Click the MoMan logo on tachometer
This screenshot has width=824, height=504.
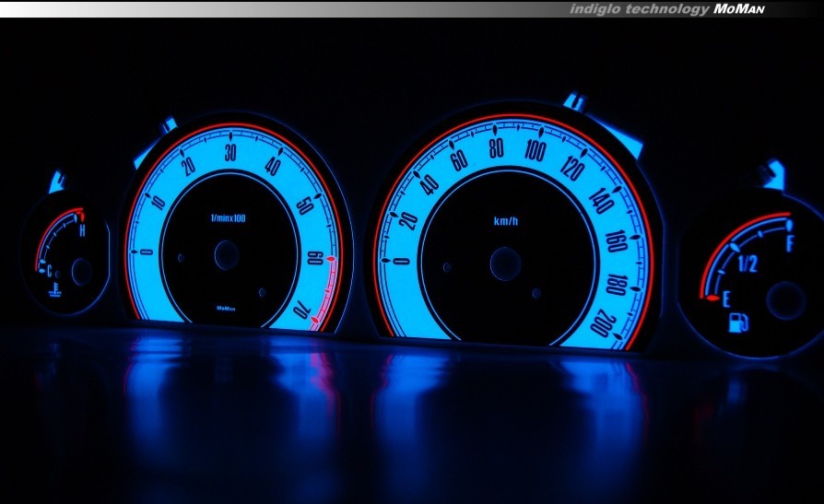click(x=226, y=308)
